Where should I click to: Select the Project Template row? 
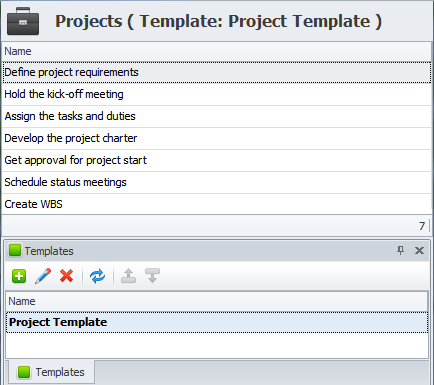point(217,322)
